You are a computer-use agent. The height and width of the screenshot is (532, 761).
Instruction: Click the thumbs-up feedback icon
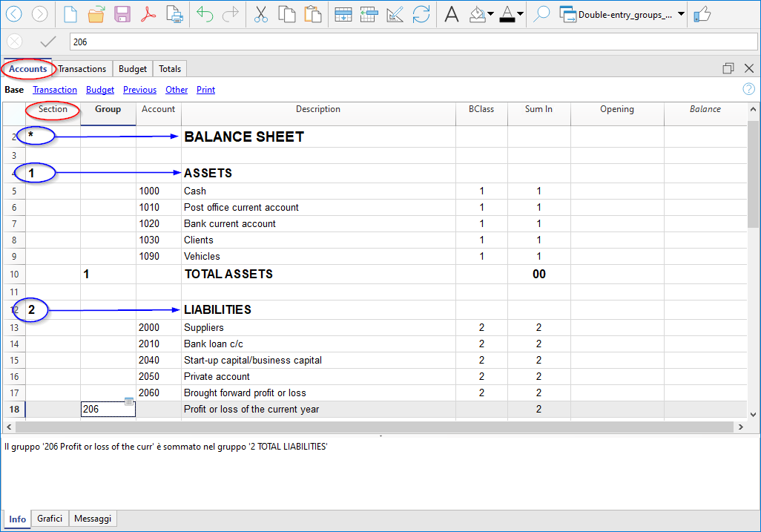click(702, 14)
